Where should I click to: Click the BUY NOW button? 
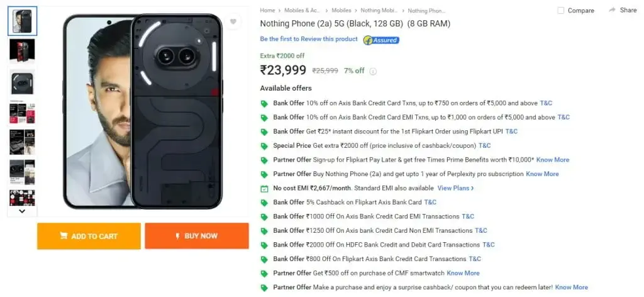(197, 236)
